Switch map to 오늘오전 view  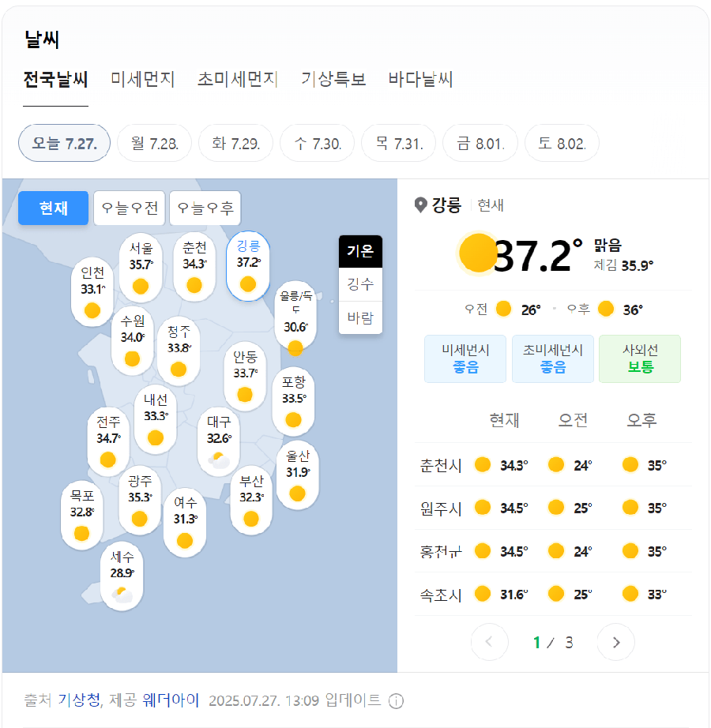[x=130, y=208]
